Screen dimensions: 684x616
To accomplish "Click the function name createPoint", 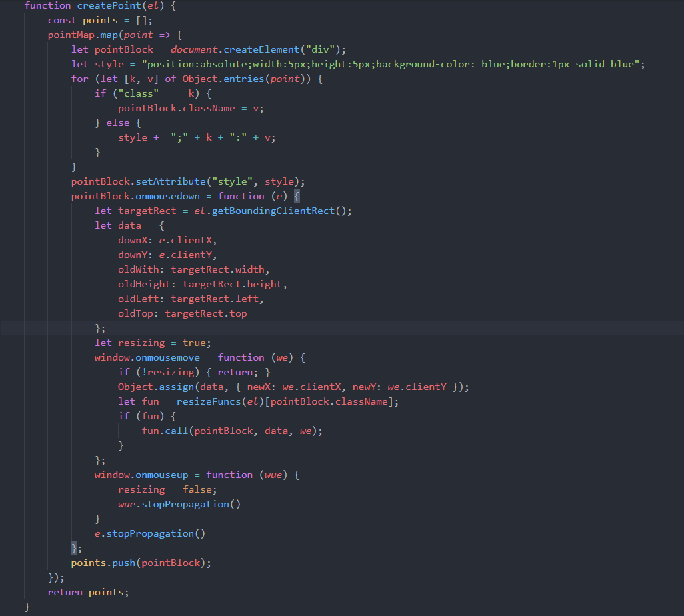I will (x=109, y=6).
